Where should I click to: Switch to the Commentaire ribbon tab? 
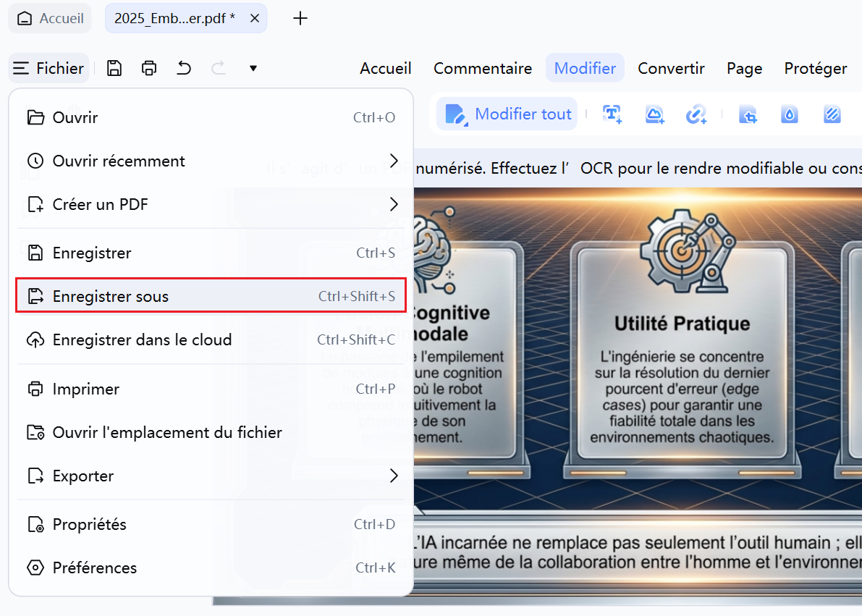click(483, 68)
